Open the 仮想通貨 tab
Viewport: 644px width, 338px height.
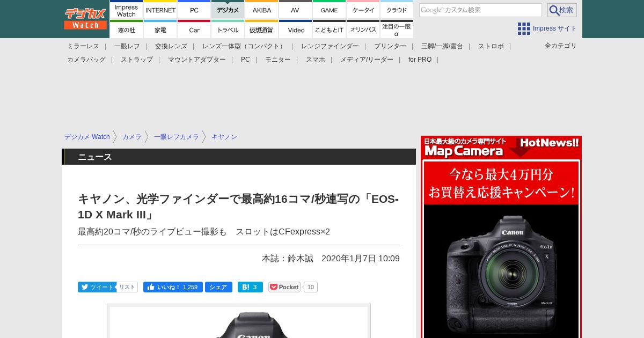262,30
